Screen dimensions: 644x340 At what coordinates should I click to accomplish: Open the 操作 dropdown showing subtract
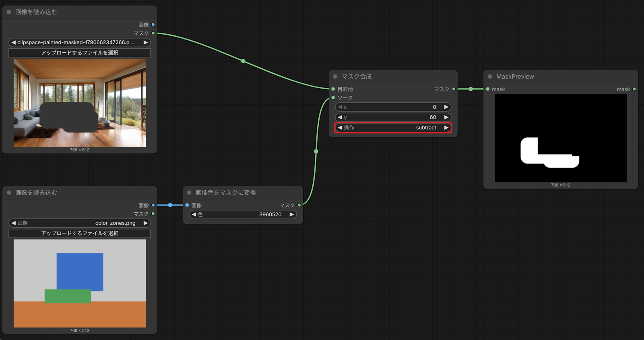393,128
